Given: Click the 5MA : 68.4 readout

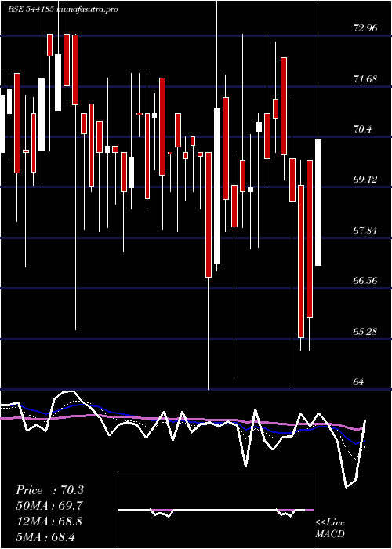Looking at the screenshot, I should point(46,536).
